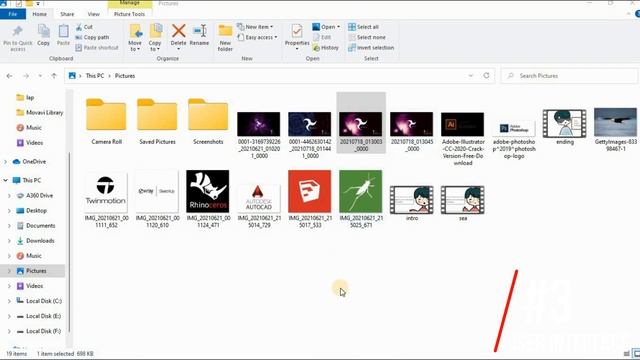Viewport: 640px width, 360px height.
Task: Click Paste shortcut in ribbon
Action: [97, 48]
